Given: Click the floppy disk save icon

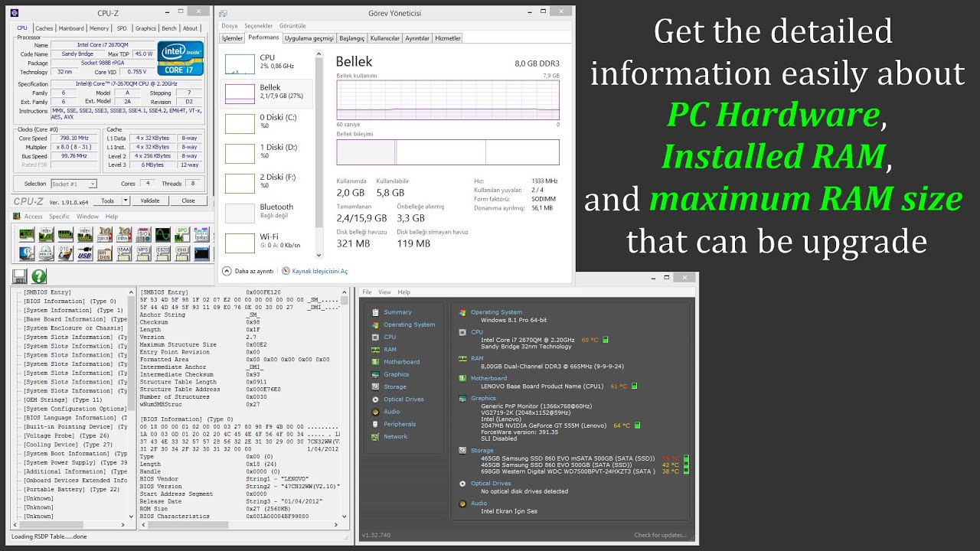Looking at the screenshot, I should 19,276.
